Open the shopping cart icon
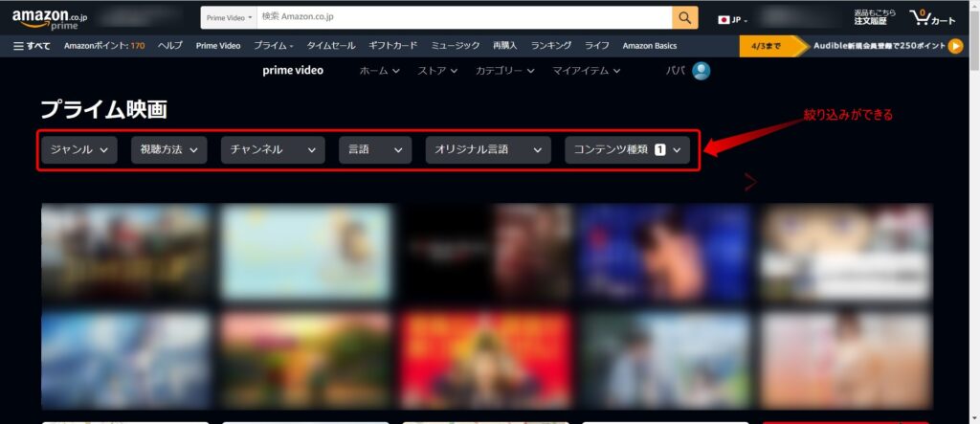 click(932, 18)
